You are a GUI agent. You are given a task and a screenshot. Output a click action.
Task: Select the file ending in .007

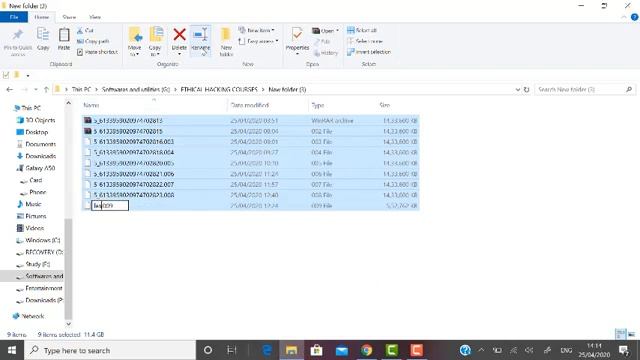tap(251, 184)
